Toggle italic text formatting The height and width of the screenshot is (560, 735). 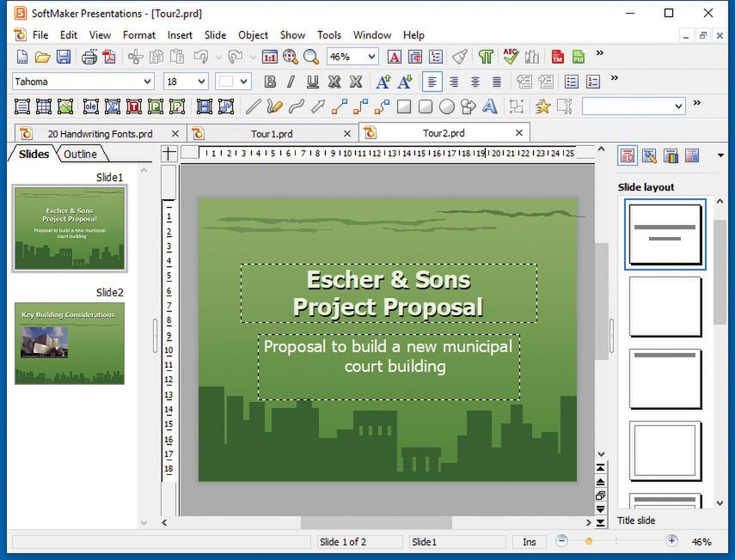291,82
